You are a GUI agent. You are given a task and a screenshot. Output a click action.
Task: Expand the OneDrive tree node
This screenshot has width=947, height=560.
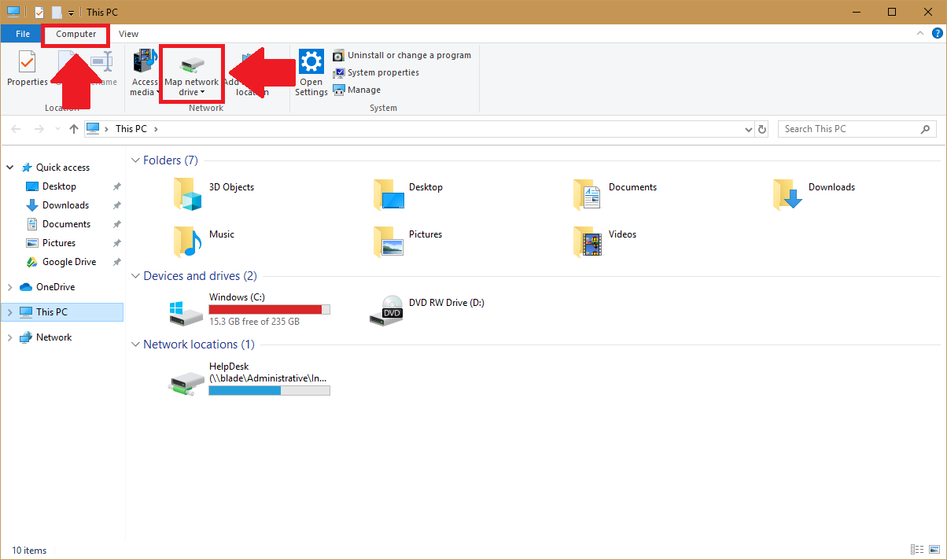click(10, 287)
